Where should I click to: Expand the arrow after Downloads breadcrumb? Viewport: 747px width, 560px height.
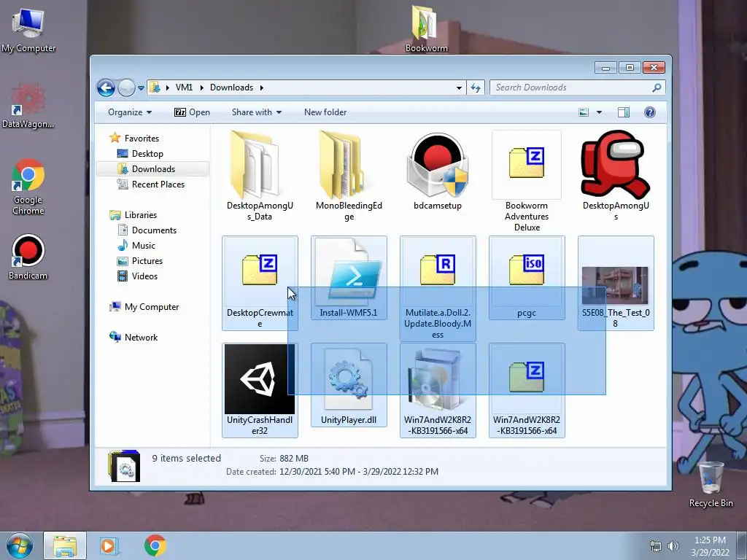(262, 87)
